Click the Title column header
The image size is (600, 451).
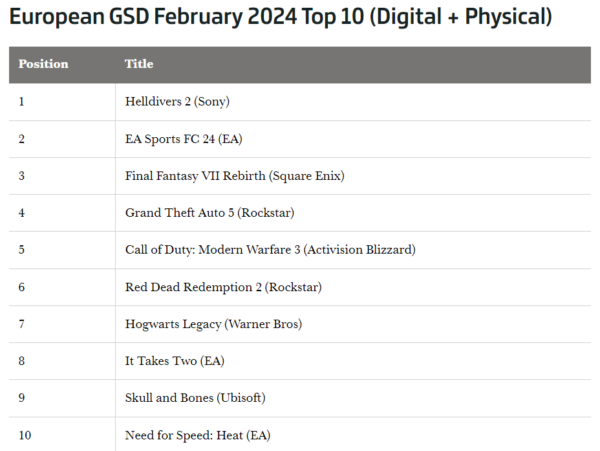pyautogui.click(x=139, y=64)
